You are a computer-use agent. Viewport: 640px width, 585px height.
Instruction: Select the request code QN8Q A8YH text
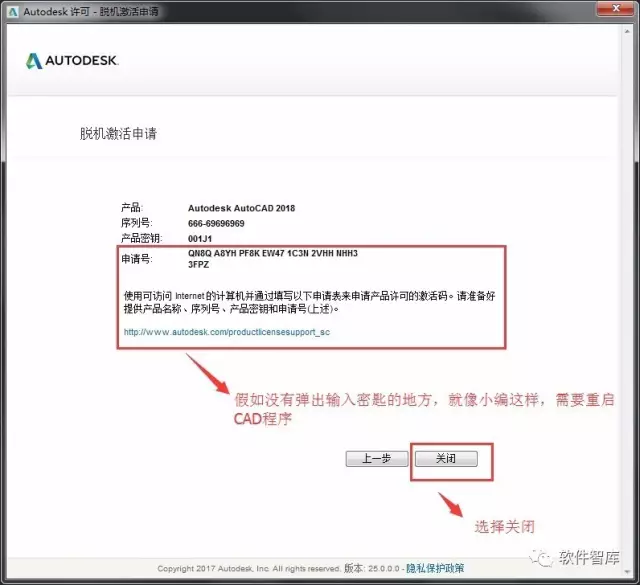point(273,253)
